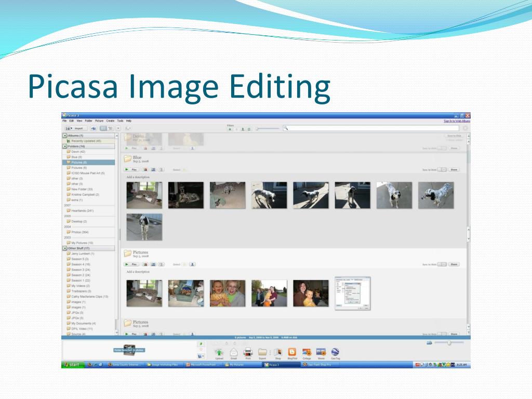
Task: Filter by faces person icon
Action: pos(243,129)
